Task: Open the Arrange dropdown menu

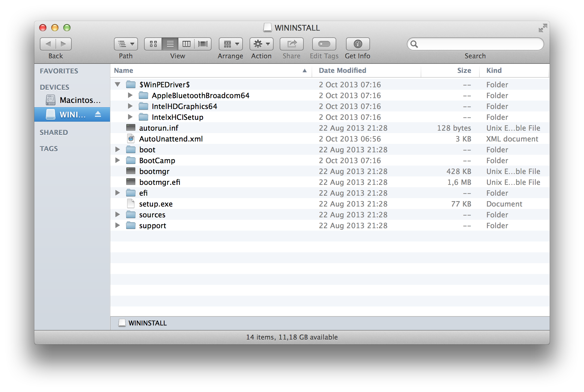Action: click(231, 44)
